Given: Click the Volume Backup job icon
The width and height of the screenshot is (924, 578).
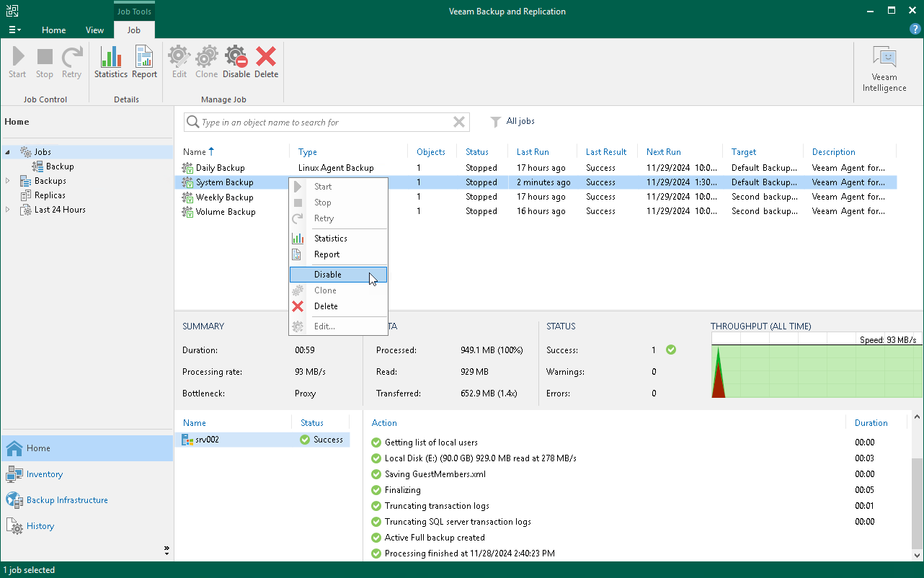Looking at the screenshot, I should tap(188, 211).
